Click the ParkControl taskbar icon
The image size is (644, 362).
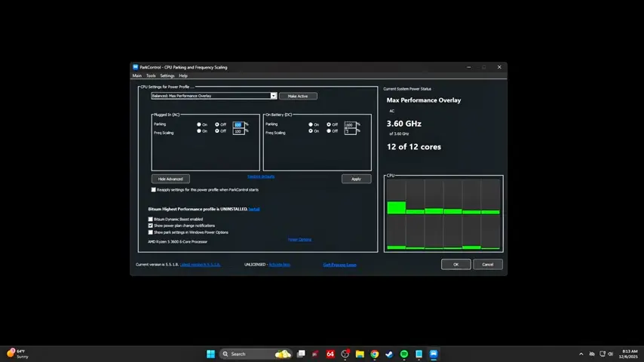click(434, 354)
